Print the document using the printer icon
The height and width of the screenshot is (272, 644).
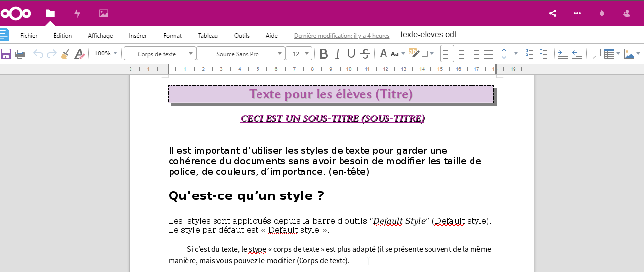tap(20, 54)
